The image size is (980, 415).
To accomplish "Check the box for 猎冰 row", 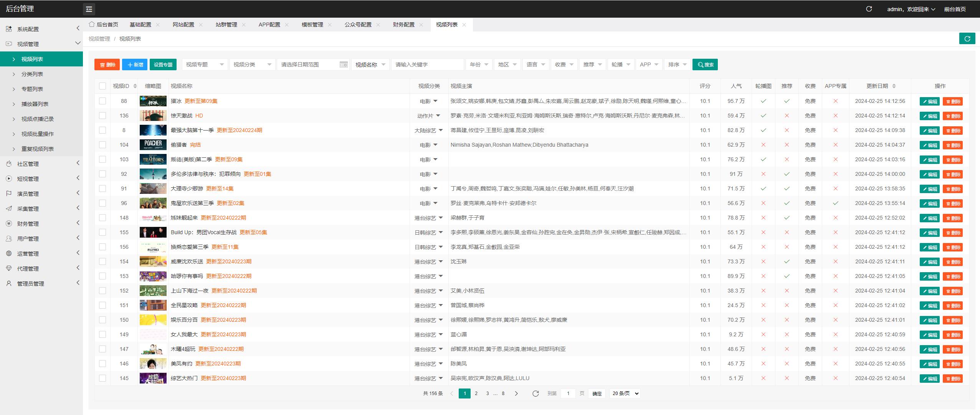I will 102,101.
